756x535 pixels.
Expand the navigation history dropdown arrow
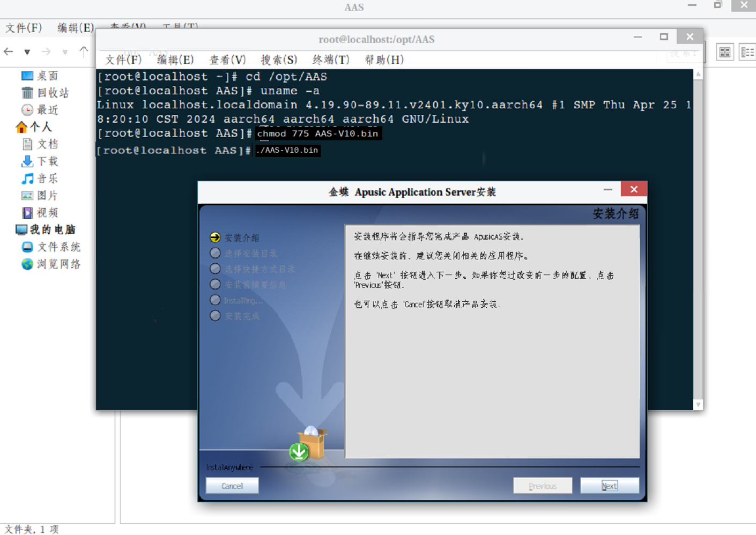tap(27, 52)
